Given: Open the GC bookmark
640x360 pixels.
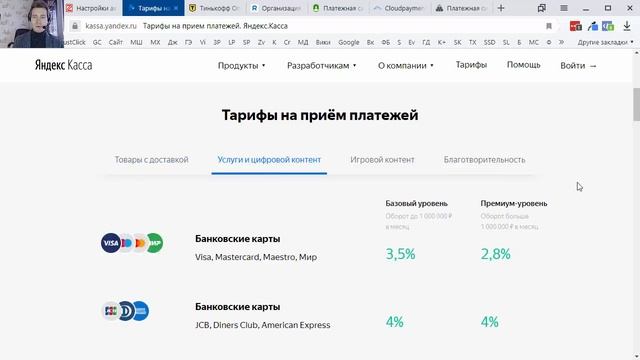Looking at the screenshot, I should (x=97, y=42).
